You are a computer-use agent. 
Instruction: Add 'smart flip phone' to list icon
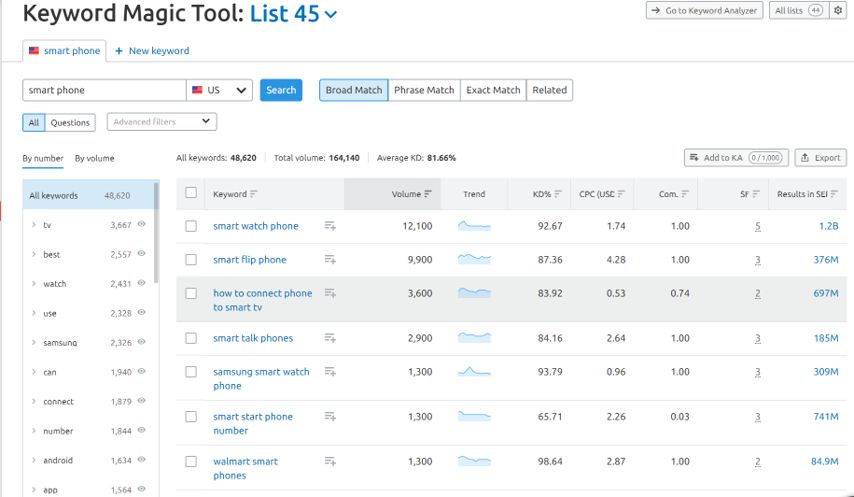pyautogui.click(x=330, y=260)
